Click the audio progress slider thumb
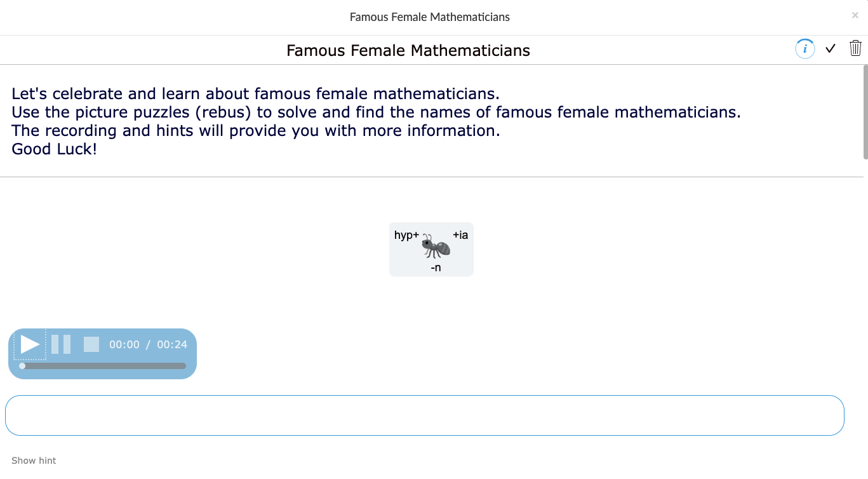The height and width of the screenshot is (479, 868). click(x=22, y=366)
